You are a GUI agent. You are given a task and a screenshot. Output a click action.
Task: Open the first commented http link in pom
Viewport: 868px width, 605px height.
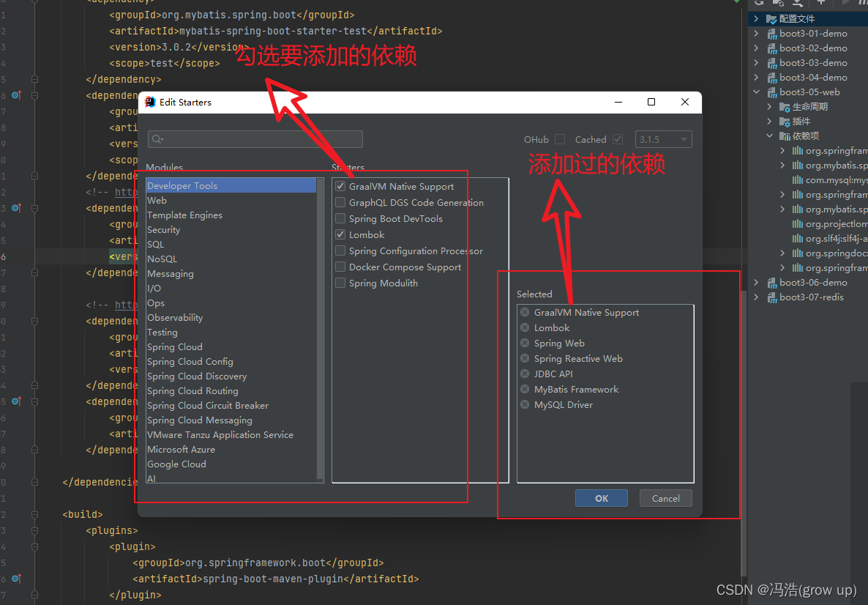point(126,192)
